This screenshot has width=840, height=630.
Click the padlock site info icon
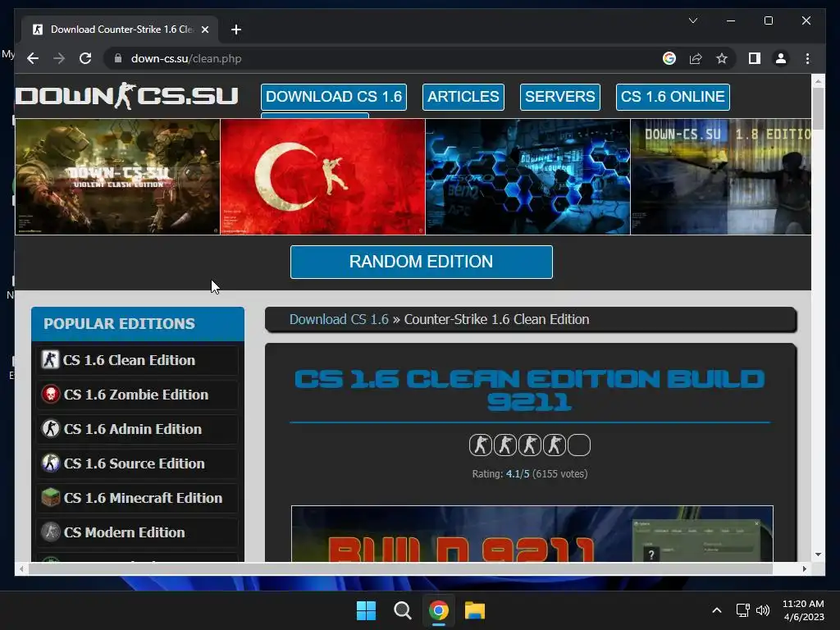point(118,58)
